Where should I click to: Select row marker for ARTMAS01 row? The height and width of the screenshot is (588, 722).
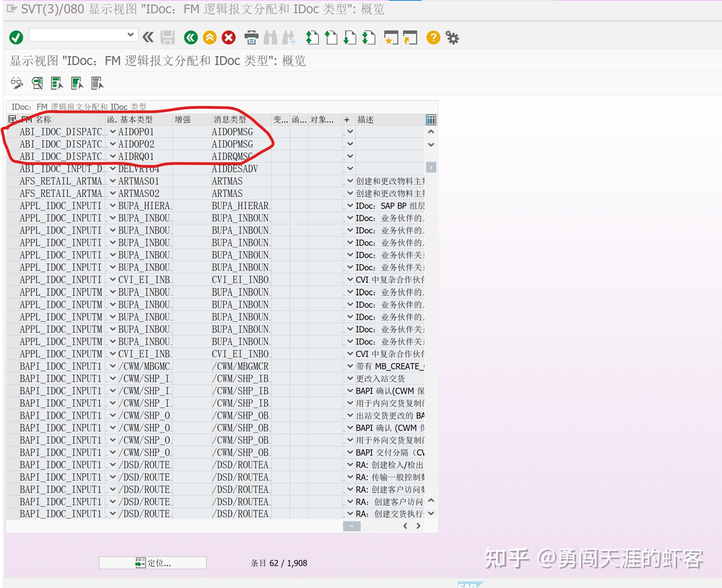pos(13,181)
